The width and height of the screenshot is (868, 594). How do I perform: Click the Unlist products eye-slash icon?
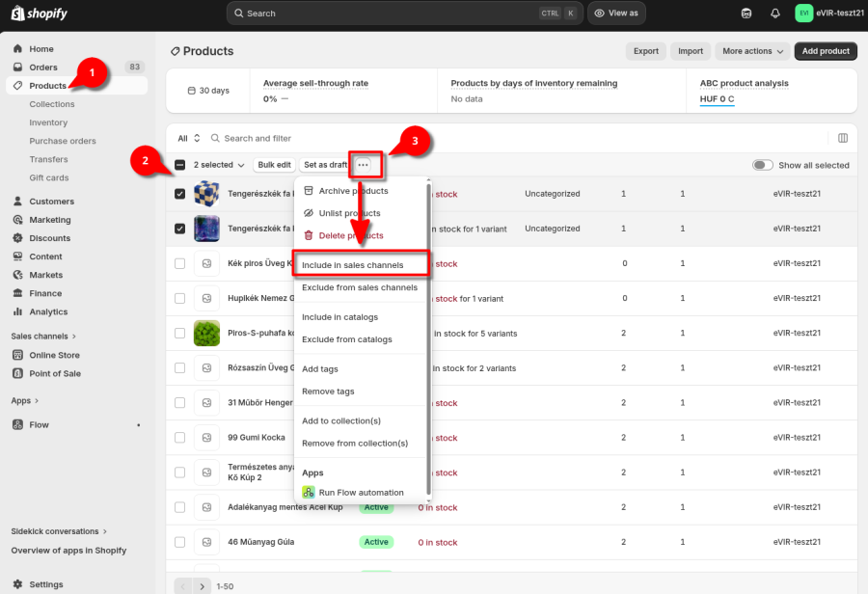tap(309, 213)
